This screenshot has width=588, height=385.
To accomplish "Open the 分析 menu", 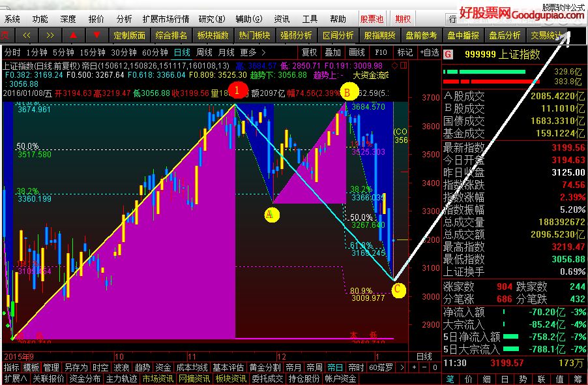I will [x=124, y=19].
